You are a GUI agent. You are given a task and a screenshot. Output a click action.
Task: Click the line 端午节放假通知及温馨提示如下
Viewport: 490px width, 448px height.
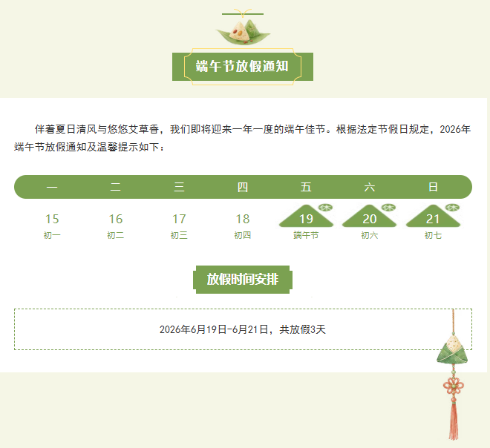(x=89, y=147)
